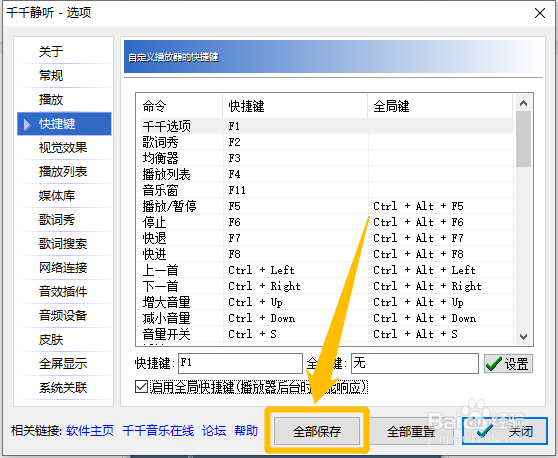
Task: Select the 歌词秀 row in command list
Action: pyautogui.click(x=325, y=142)
